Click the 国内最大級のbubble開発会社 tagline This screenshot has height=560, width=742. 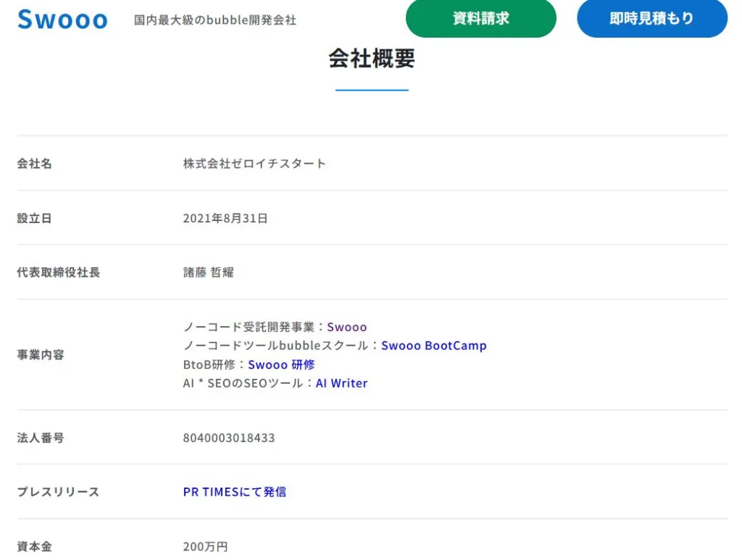click(214, 21)
